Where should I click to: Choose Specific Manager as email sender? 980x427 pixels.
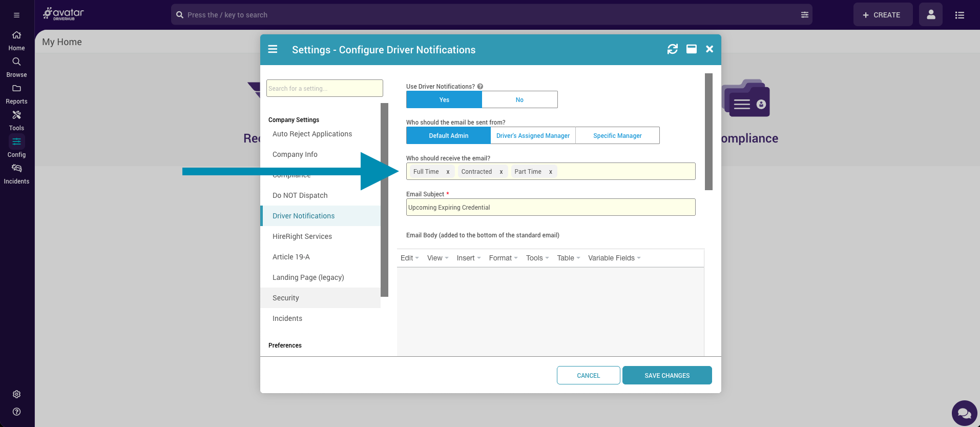[617, 135]
